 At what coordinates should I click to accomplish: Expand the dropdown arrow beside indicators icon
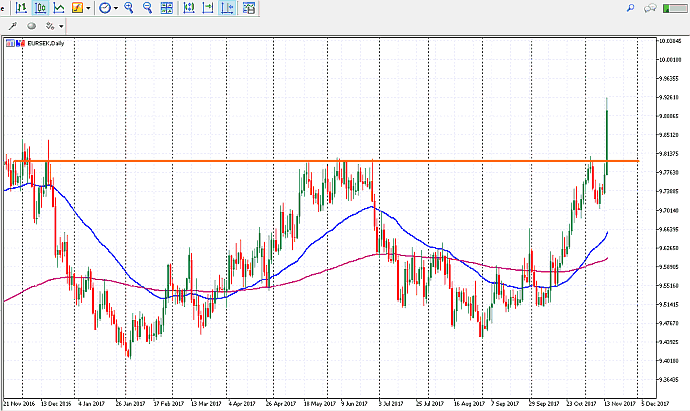point(89,8)
